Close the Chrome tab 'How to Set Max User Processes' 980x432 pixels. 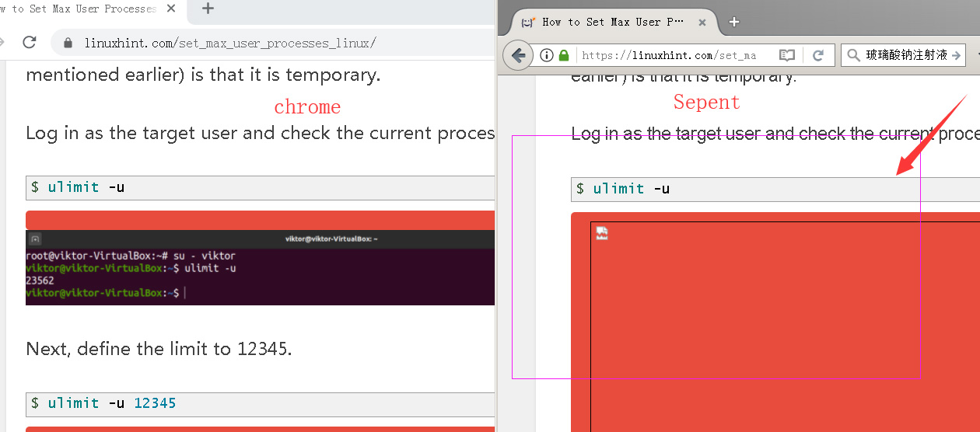click(x=171, y=9)
